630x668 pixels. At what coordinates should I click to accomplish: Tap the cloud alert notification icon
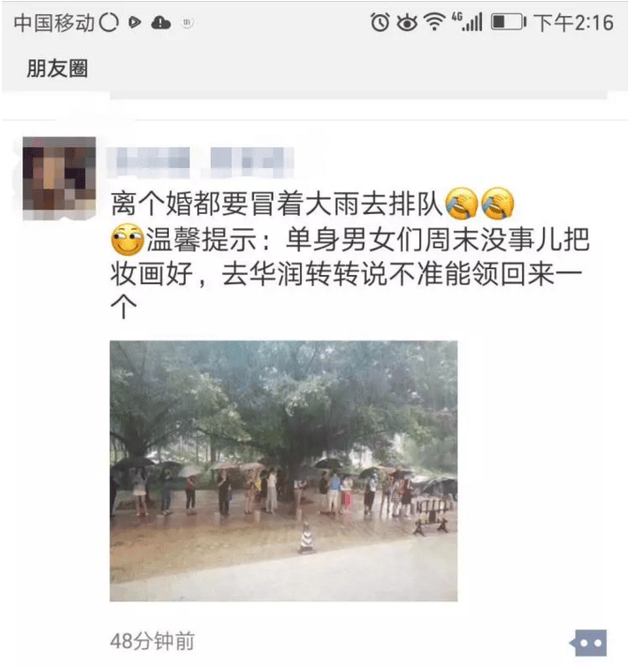161,23
